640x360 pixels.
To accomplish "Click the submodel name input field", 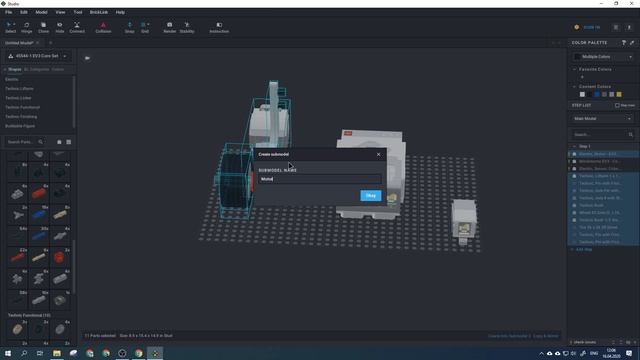I will tap(320, 179).
